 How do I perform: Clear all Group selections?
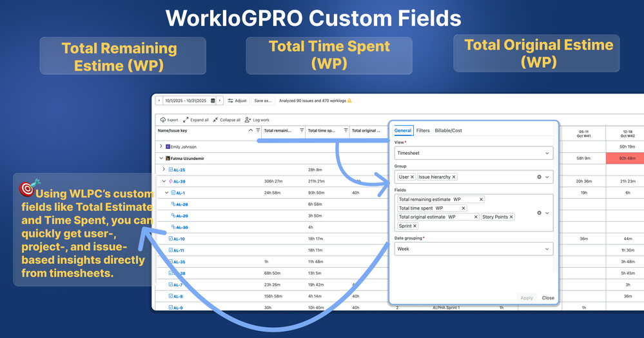pos(540,177)
